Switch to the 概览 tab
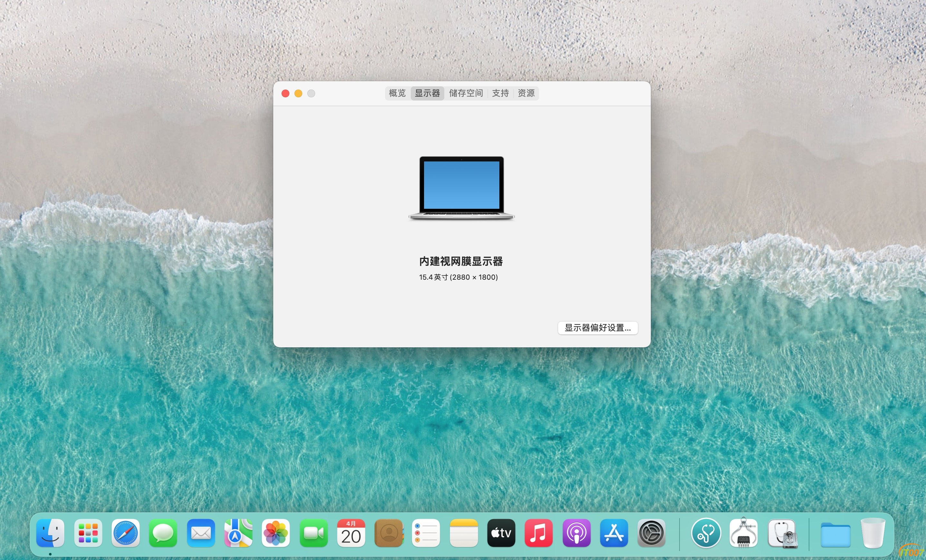The width and height of the screenshot is (926, 560). 397,93
